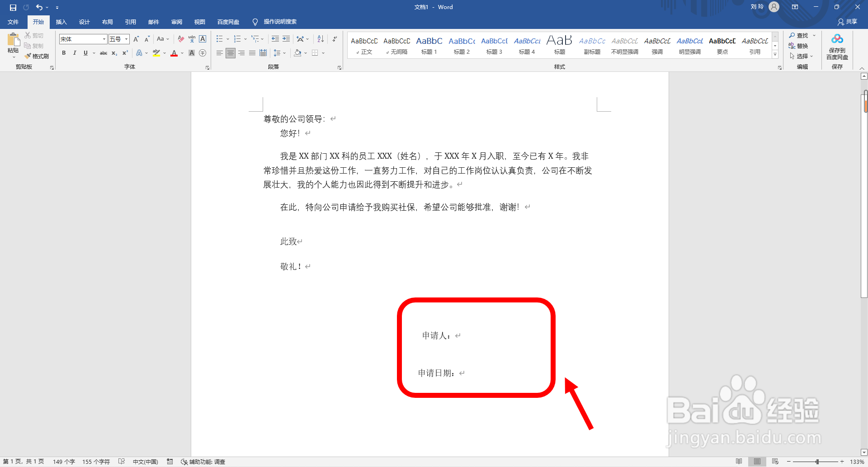This screenshot has height=467, width=868.
Task: Switch to the 插入 ribbon tab
Action: click(61, 22)
